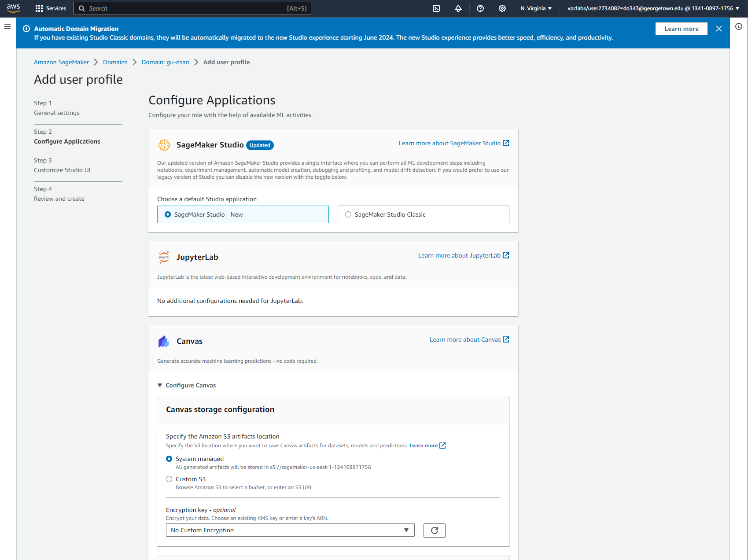
Task: Open the voclabs account dropdown
Action: click(653, 8)
